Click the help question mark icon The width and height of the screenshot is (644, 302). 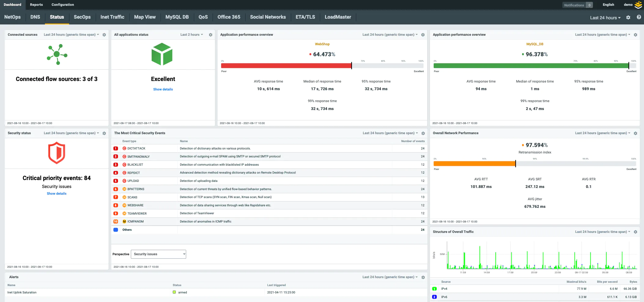pyautogui.click(x=639, y=17)
